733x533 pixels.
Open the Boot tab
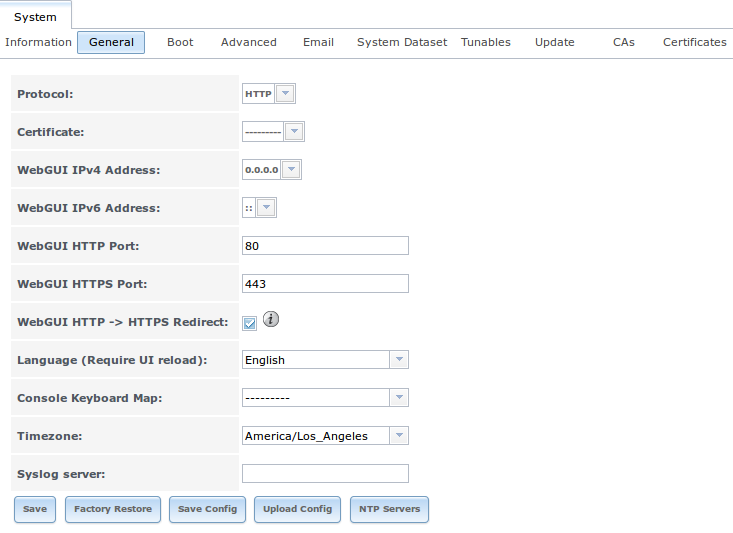pos(180,42)
